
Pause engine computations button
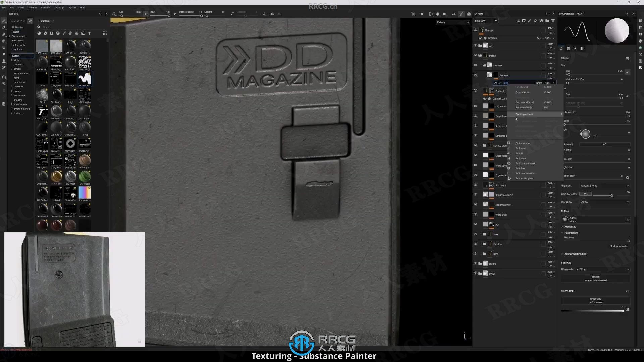(422, 14)
